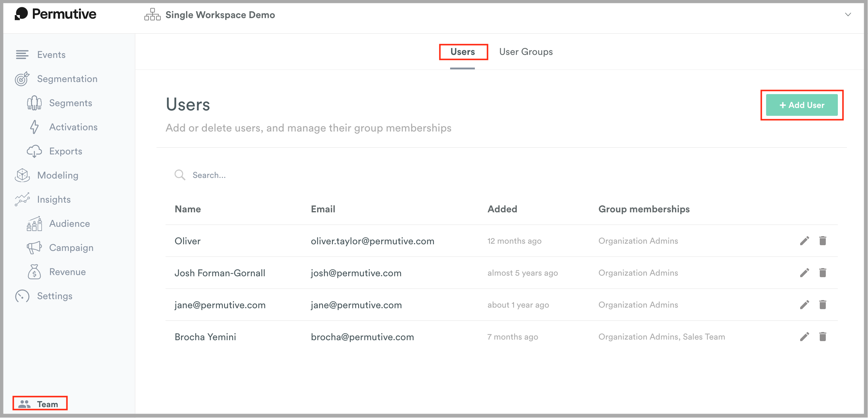The height and width of the screenshot is (418, 868).
Task: Click the Events lines icon
Action: click(x=22, y=55)
